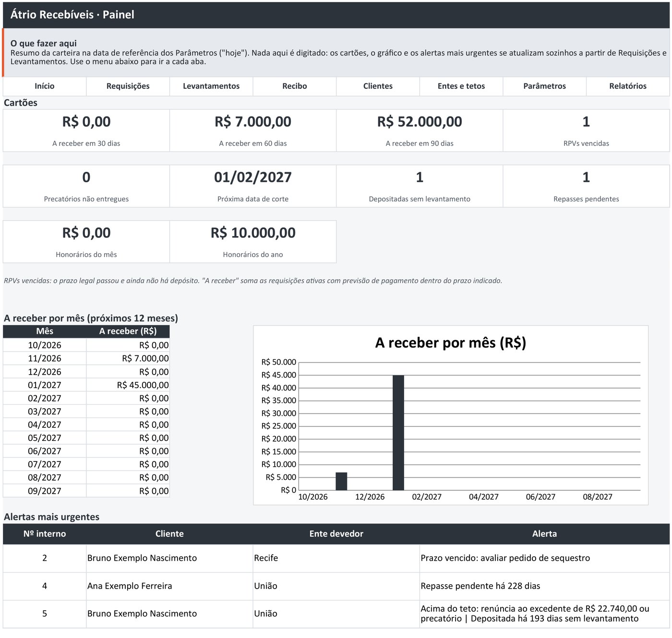The width and height of the screenshot is (672, 638).
Task: Select the 'Repasse pendente há 228 dias' alert
Action: [x=545, y=586]
